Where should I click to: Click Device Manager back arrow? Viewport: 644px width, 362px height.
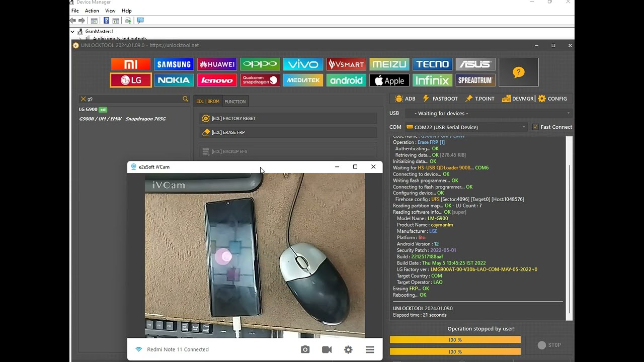click(x=73, y=21)
